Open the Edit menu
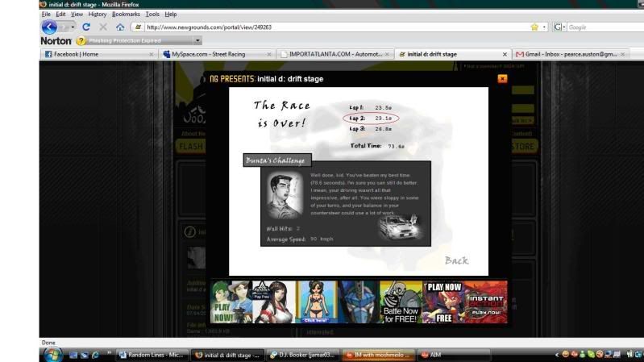Screen dimensions: 644x362 [60, 14]
